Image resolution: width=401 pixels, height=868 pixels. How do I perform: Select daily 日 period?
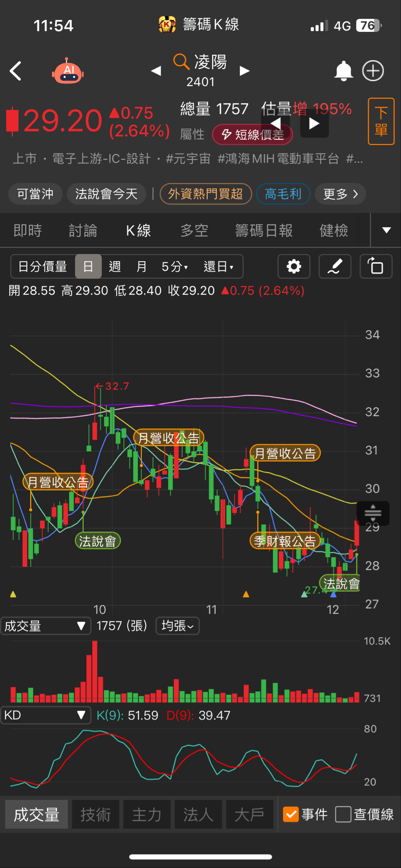click(88, 267)
